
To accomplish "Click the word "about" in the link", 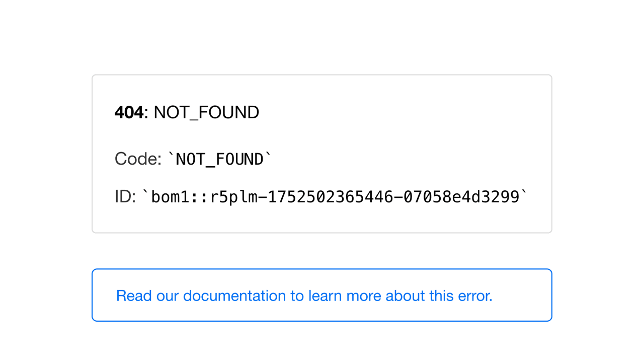I will tap(406, 296).
